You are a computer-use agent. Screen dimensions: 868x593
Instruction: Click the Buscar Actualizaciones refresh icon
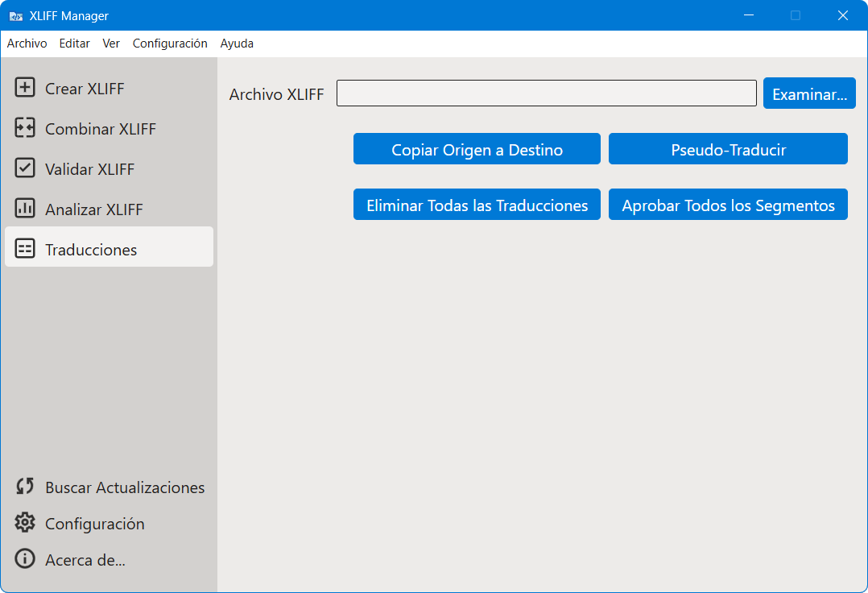(x=25, y=487)
